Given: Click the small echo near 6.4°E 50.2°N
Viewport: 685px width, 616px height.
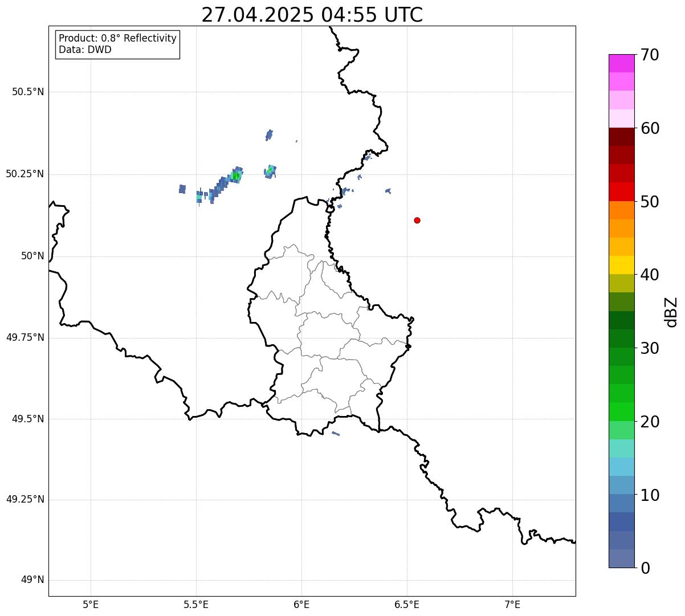Looking at the screenshot, I should pos(388,191).
